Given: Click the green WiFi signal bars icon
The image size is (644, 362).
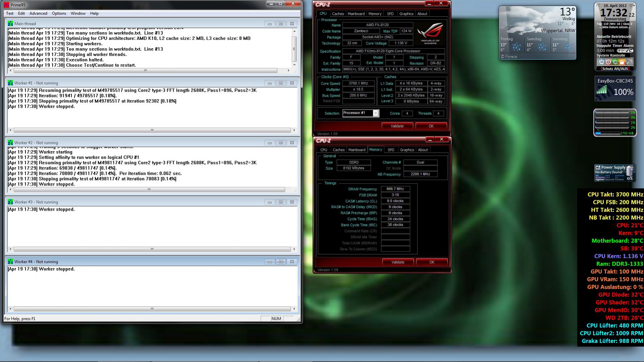Looking at the screenshot, I should coord(602,90).
